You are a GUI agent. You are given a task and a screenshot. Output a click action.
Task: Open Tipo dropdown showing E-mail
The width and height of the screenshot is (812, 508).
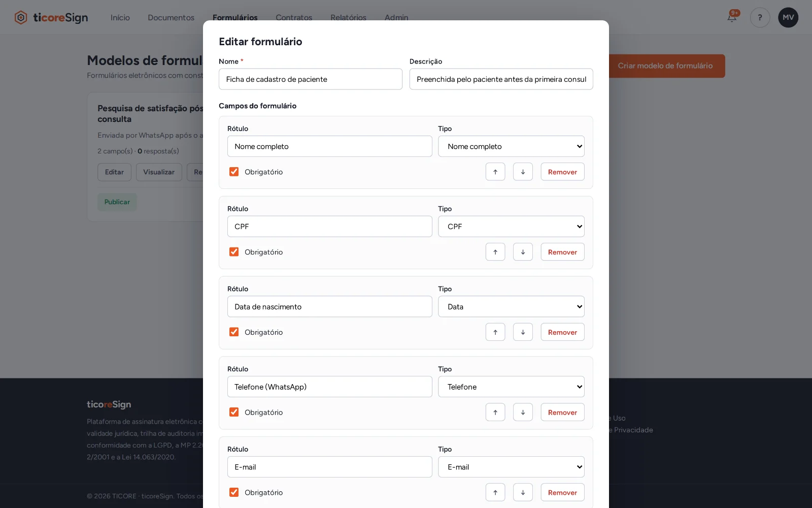coord(511,467)
